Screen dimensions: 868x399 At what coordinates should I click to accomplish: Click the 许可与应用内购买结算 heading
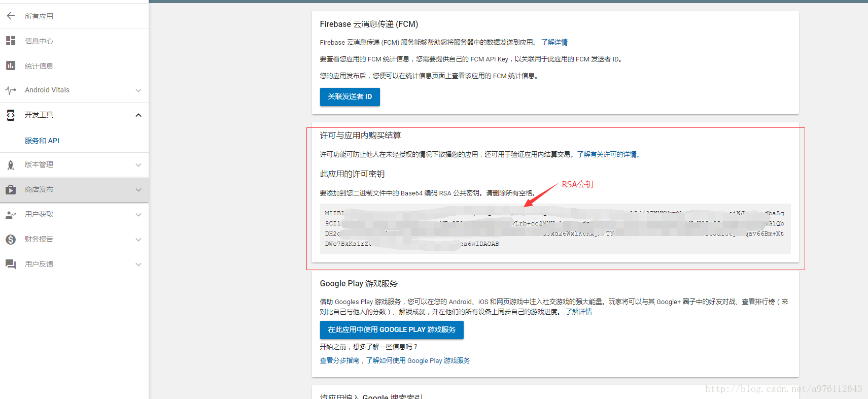pyautogui.click(x=360, y=136)
